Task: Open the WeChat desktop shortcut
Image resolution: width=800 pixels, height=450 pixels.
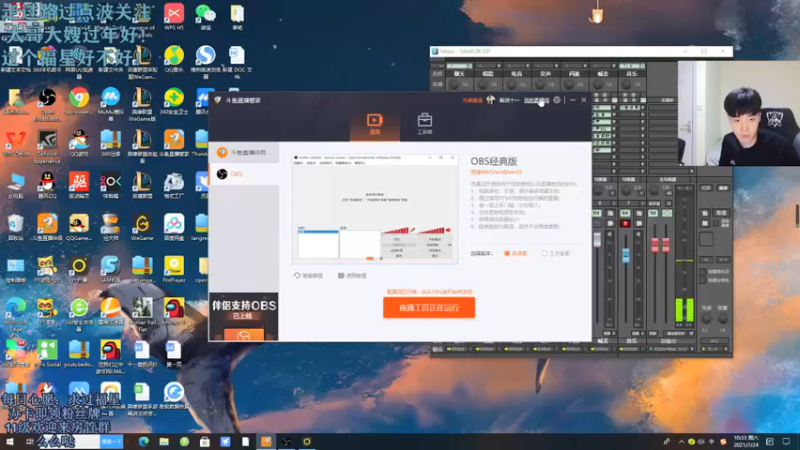Action: pyautogui.click(x=206, y=17)
